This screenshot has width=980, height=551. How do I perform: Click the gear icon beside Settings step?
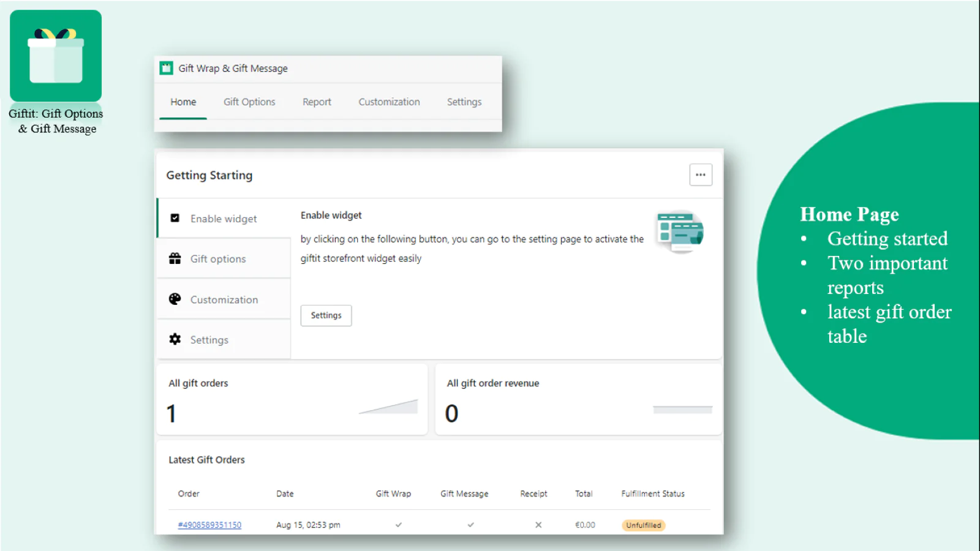tap(175, 339)
